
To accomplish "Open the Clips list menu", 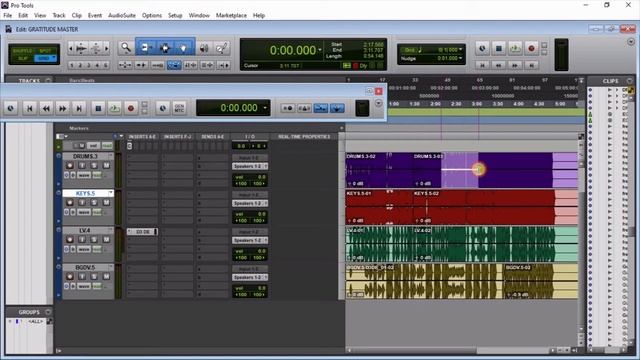I will tap(630, 81).
